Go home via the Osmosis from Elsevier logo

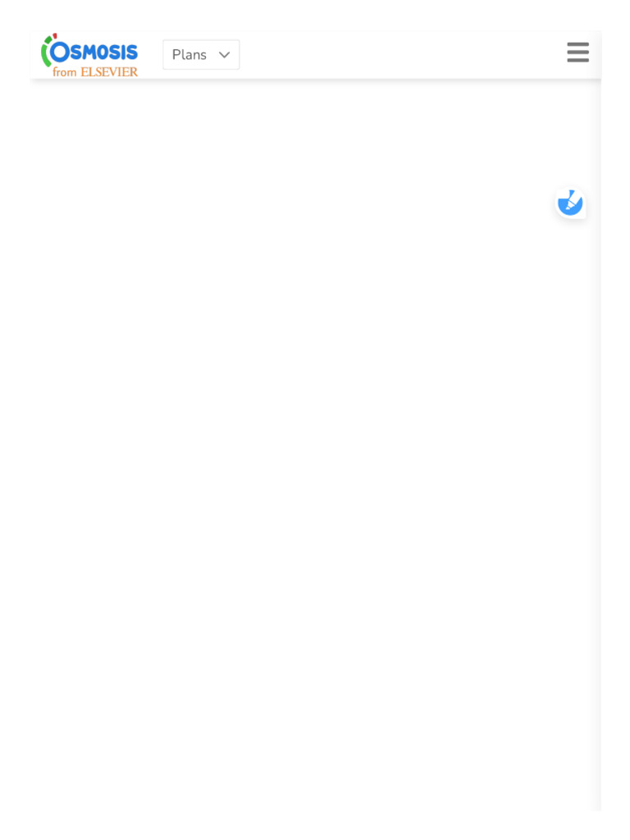click(x=90, y=55)
